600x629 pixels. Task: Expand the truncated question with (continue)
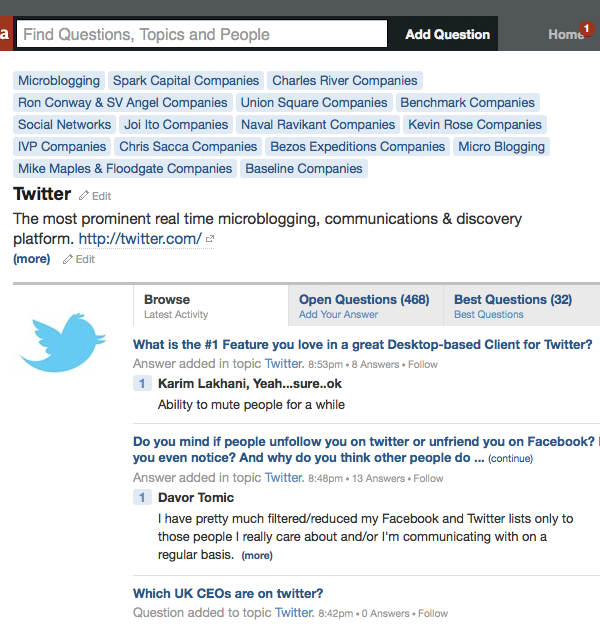pos(510,459)
